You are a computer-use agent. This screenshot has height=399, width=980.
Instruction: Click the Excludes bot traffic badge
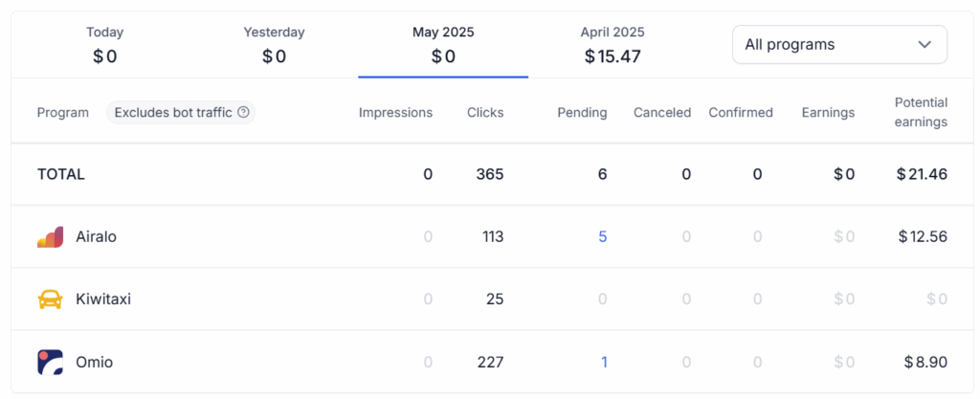point(181,113)
